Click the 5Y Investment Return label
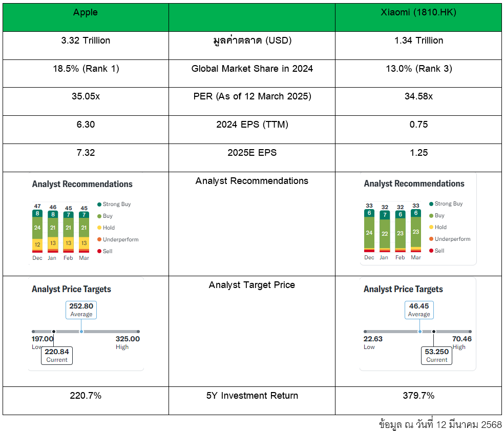Screen dimensions: 504x431 coord(253,396)
